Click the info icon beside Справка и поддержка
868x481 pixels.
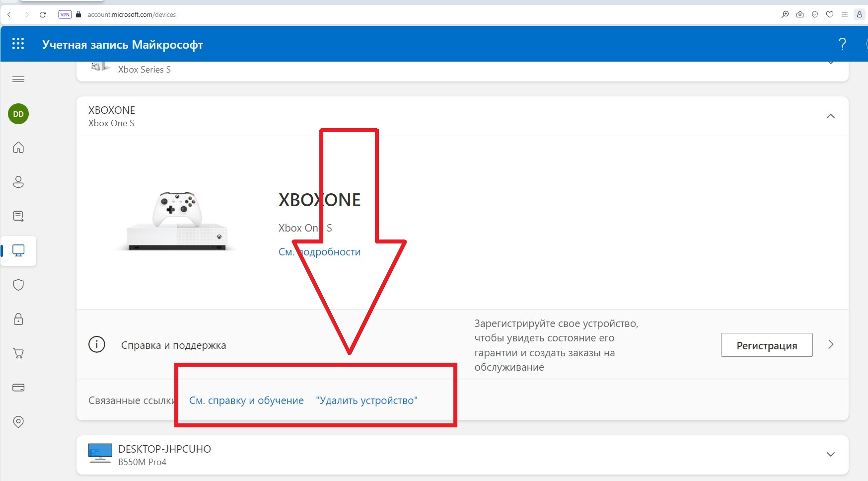[x=97, y=344]
